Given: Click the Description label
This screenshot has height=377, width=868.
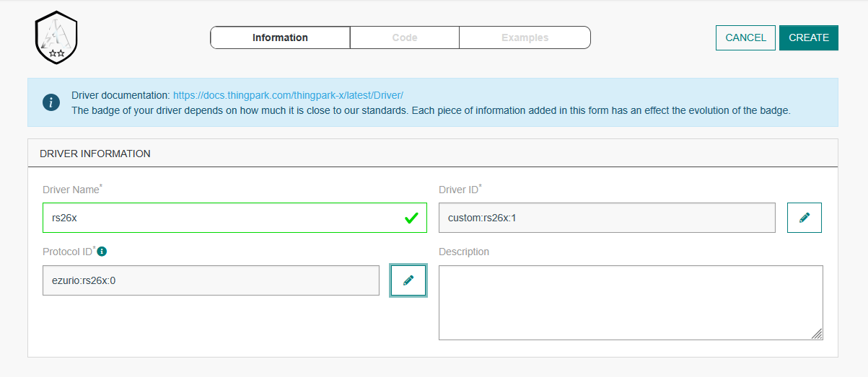Looking at the screenshot, I should (464, 252).
